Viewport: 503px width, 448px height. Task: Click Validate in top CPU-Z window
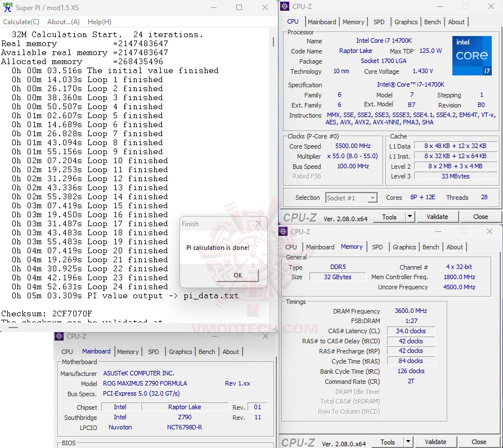[437, 217]
